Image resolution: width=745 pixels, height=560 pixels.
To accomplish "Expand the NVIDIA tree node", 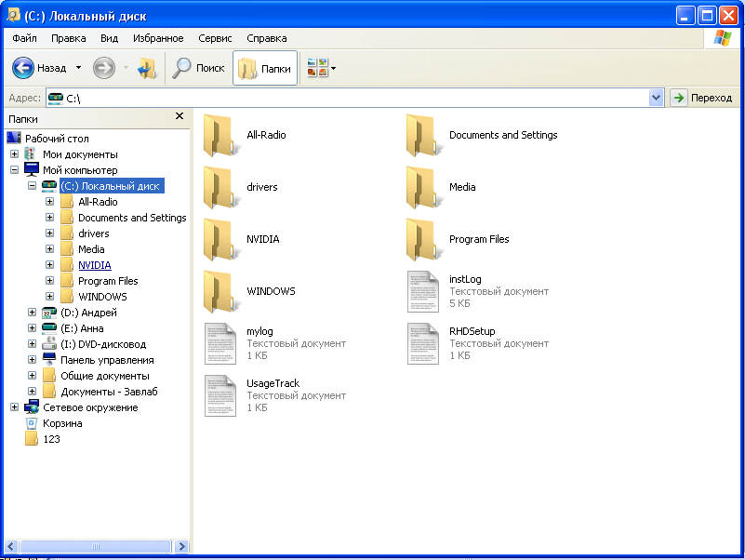I will click(x=49, y=264).
